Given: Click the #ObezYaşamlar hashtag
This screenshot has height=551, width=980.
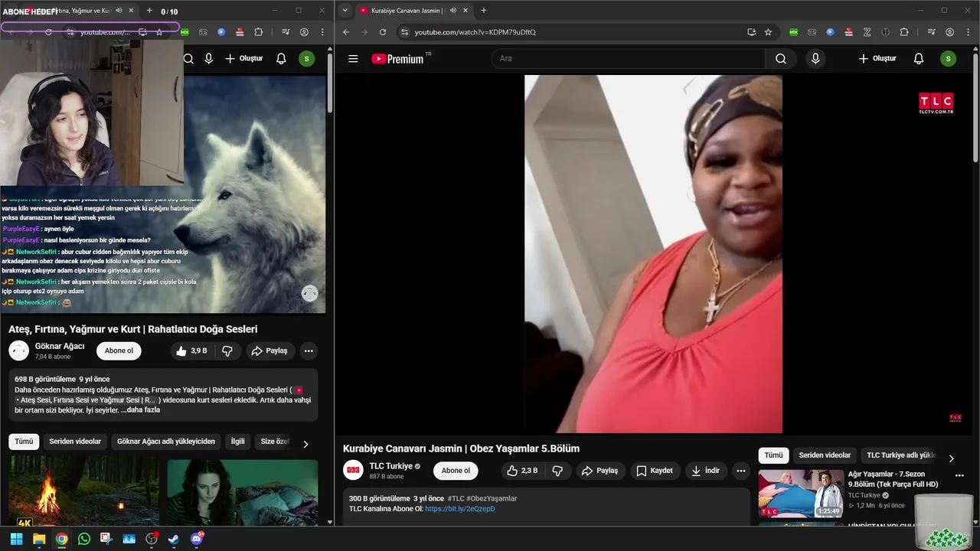Looking at the screenshot, I should [x=492, y=499].
